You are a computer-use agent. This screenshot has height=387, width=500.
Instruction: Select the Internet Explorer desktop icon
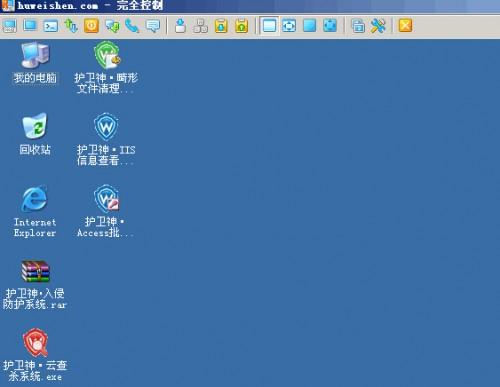pyautogui.click(x=35, y=199)
